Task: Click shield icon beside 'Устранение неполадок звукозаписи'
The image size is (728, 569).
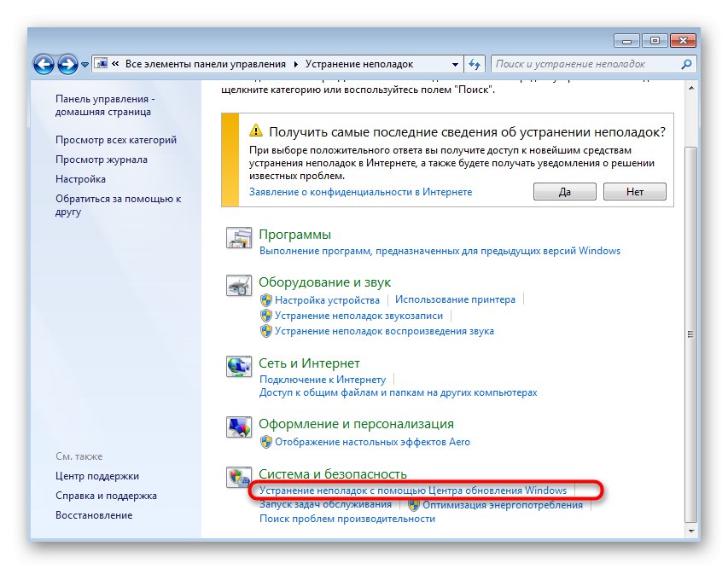Action: click(266, 316)
